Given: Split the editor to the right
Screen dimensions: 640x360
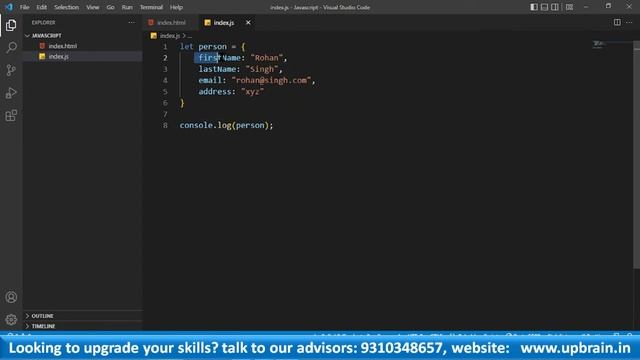Looking at the screenshot, I should [x=617, y=22].
